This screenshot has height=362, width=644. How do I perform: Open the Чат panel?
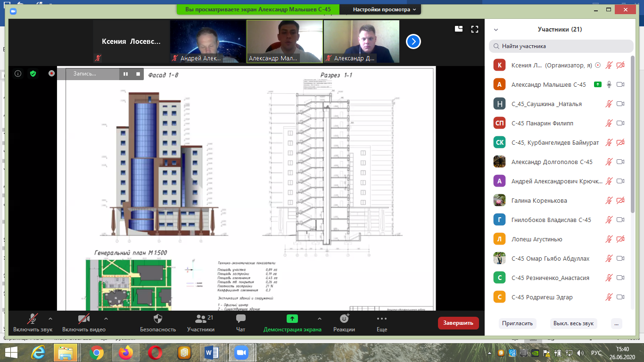click(241, 323)
